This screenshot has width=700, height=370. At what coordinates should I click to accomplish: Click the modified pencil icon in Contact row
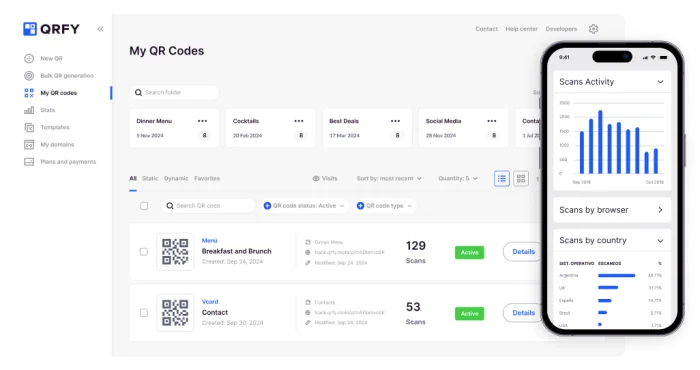point(308,323)
